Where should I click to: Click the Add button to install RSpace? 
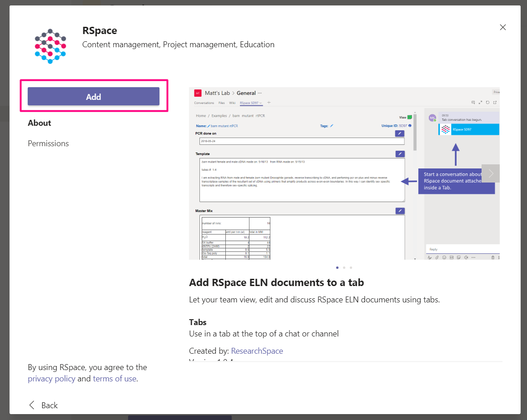[x=94, y=96]
